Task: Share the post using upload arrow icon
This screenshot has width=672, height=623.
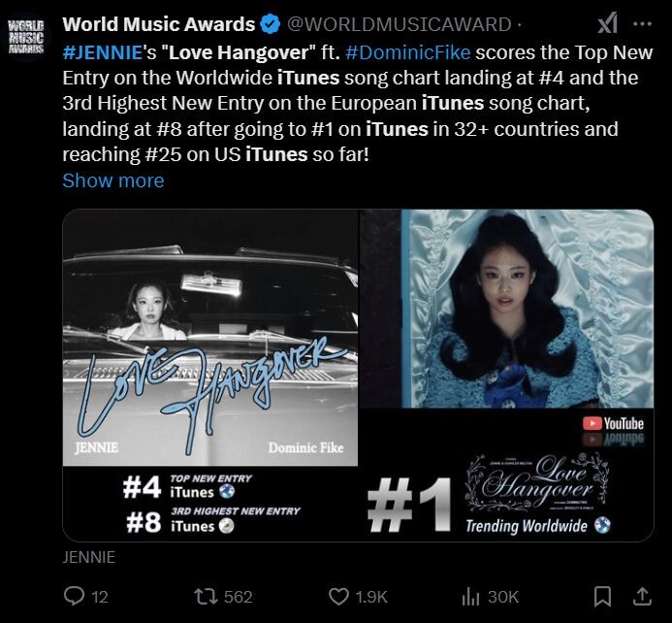Action: point(642,597)
